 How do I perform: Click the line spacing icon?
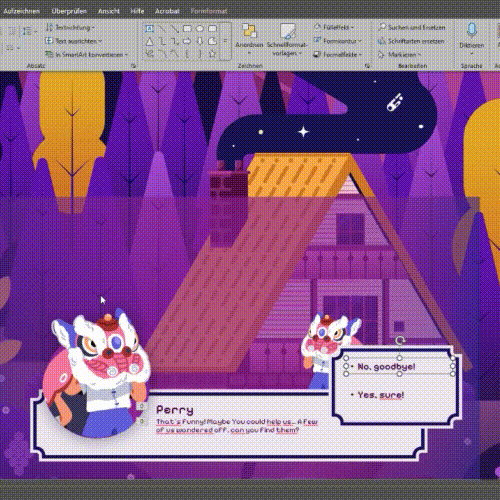(x=27, y=31)
